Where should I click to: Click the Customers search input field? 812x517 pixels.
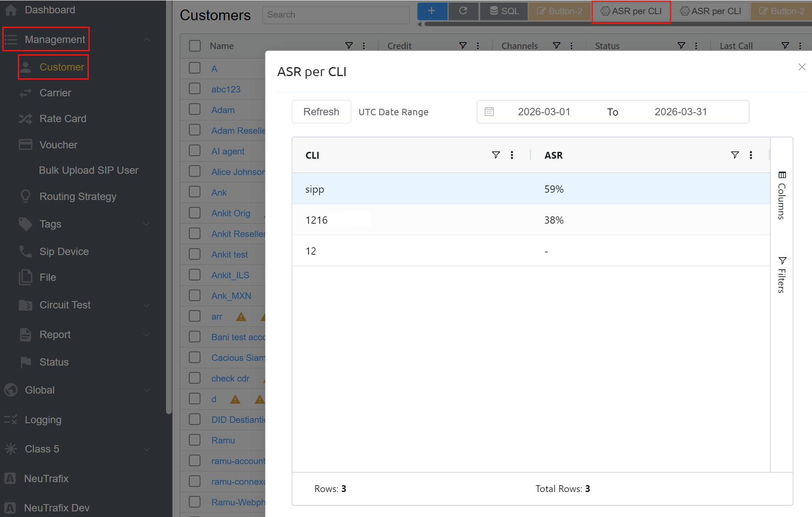335,15
